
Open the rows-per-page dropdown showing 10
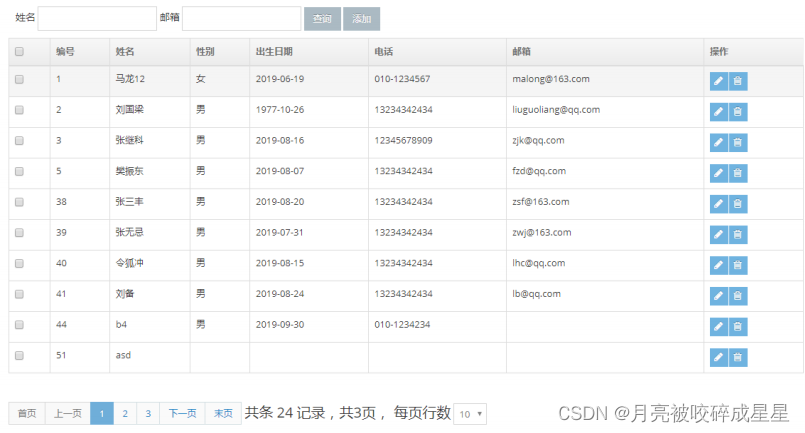470,414
